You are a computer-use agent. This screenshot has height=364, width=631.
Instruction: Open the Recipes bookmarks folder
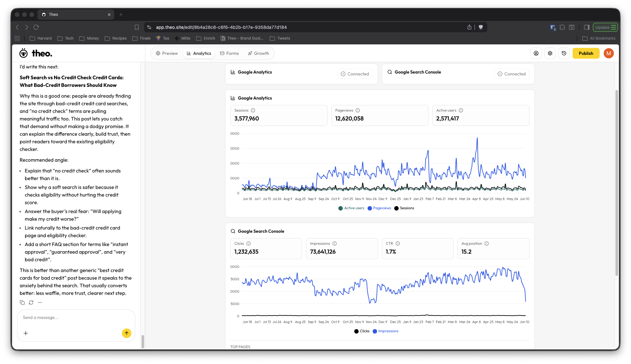pos(116,38)
